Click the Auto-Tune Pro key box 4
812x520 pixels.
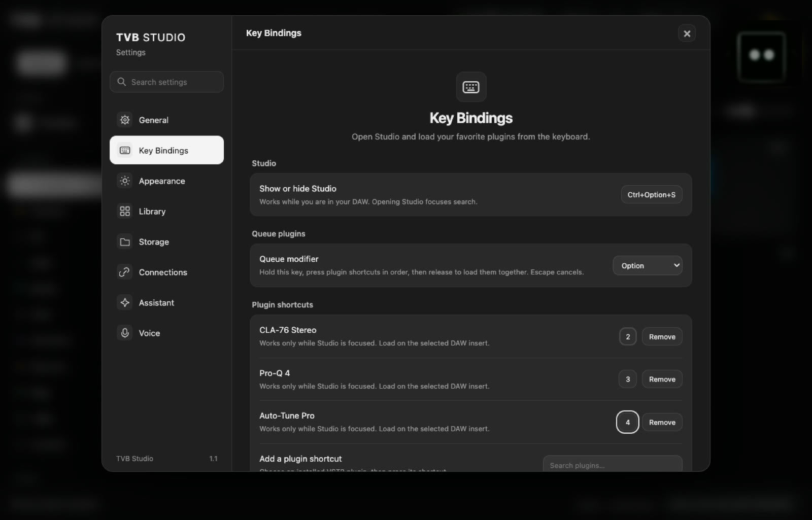628,422
